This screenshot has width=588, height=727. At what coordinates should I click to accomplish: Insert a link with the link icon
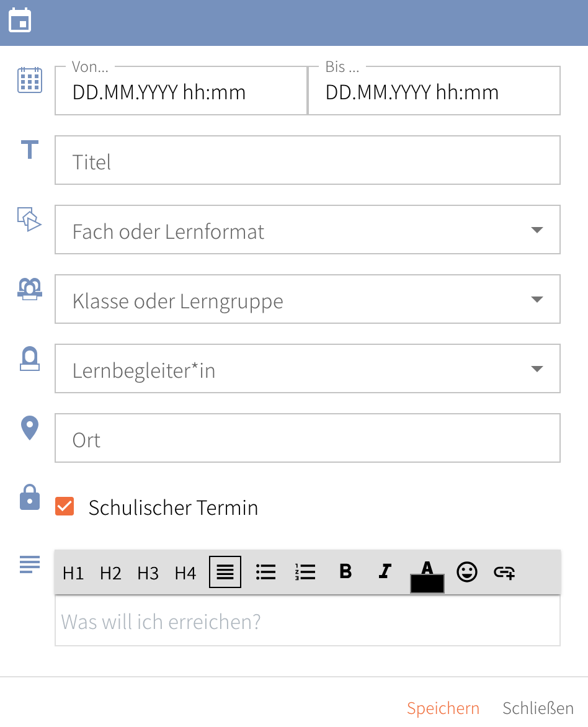click(504, 573)
